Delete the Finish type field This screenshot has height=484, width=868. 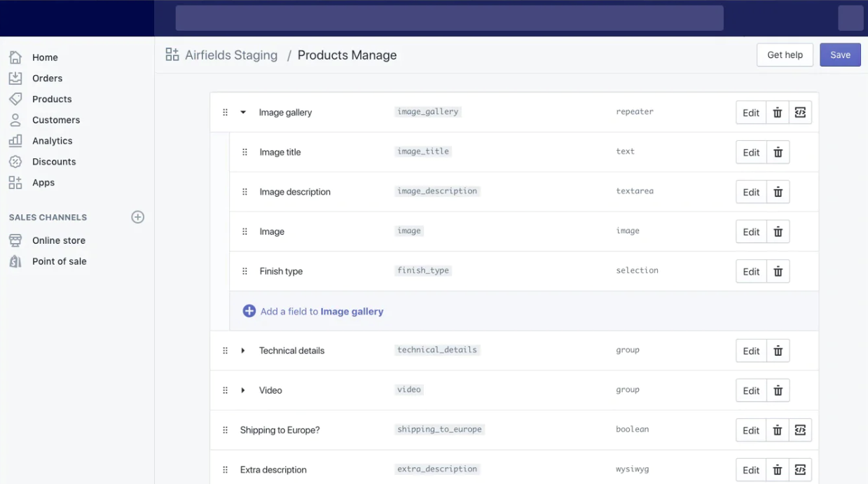(x=778, y=272)
